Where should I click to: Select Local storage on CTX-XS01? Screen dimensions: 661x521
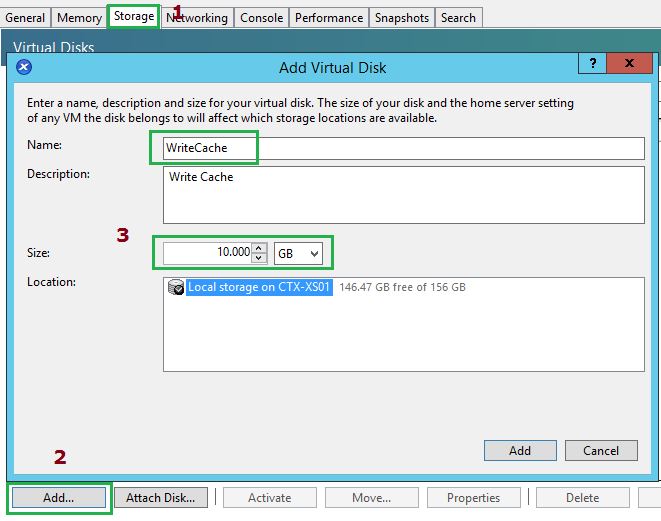pos(258,288)
